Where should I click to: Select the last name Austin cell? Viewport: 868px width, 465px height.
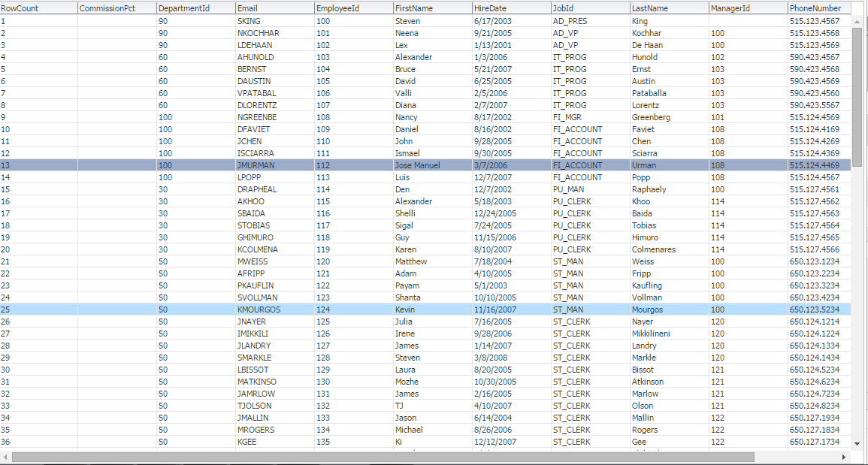(670, 81)
